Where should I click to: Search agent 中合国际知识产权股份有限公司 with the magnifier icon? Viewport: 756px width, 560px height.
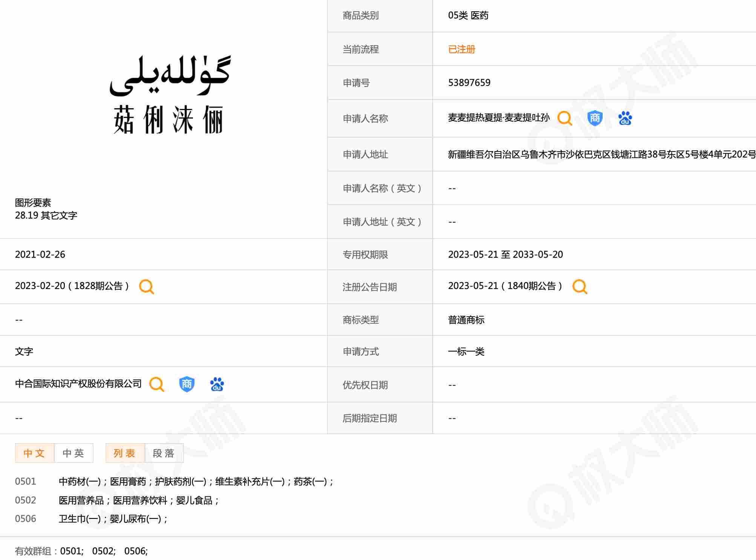coord(156,384)
